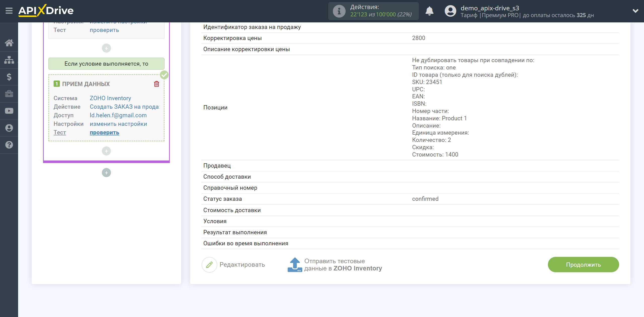The height and width of the screenshot is (317, 644).
Task: Click the Редактировать label
Action: 242,265
